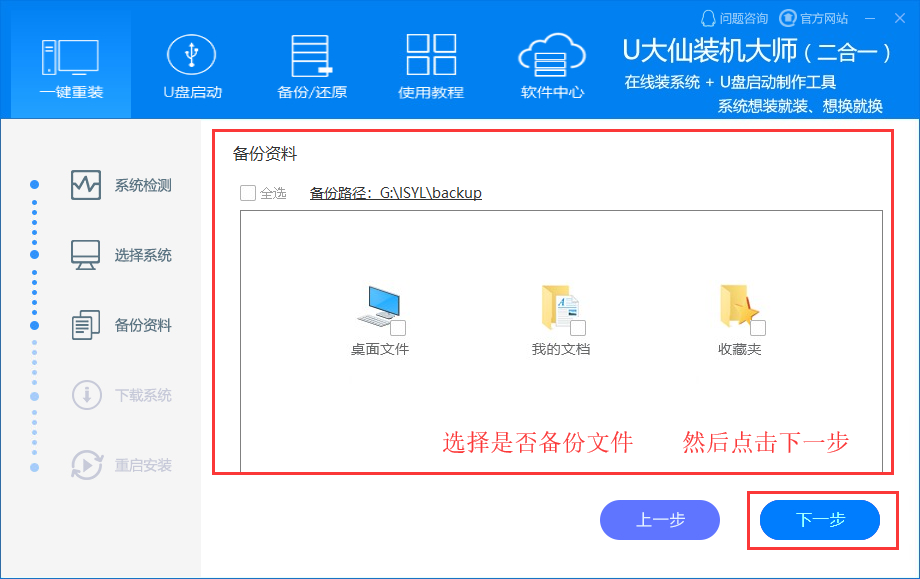Viewport: 920px width, 579px height.
Task: Click the 桌面文件 computer icon
Action: (x=378, y=306)
